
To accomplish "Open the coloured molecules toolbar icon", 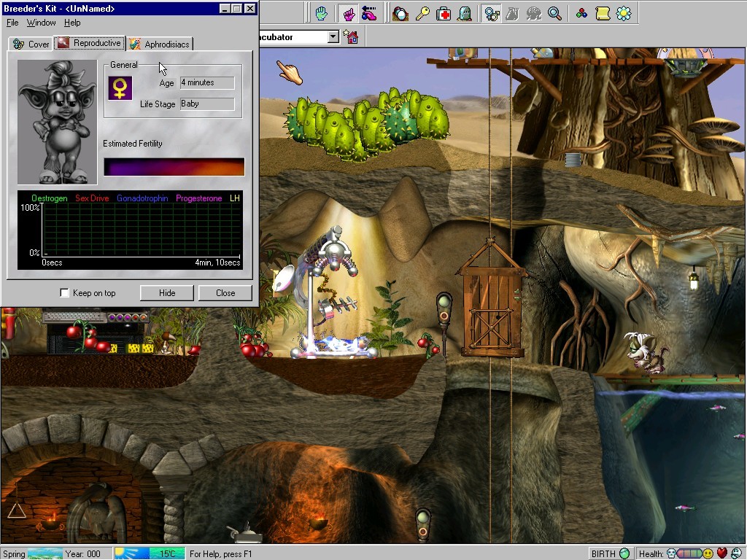I will pyautogui.click(x=581, y=13).
